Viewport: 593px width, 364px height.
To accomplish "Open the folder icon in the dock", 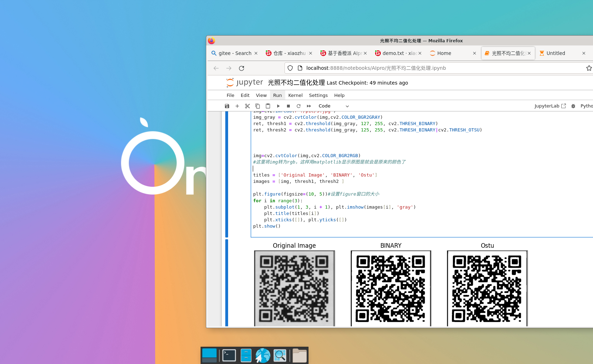I will (x=299, y=356).
